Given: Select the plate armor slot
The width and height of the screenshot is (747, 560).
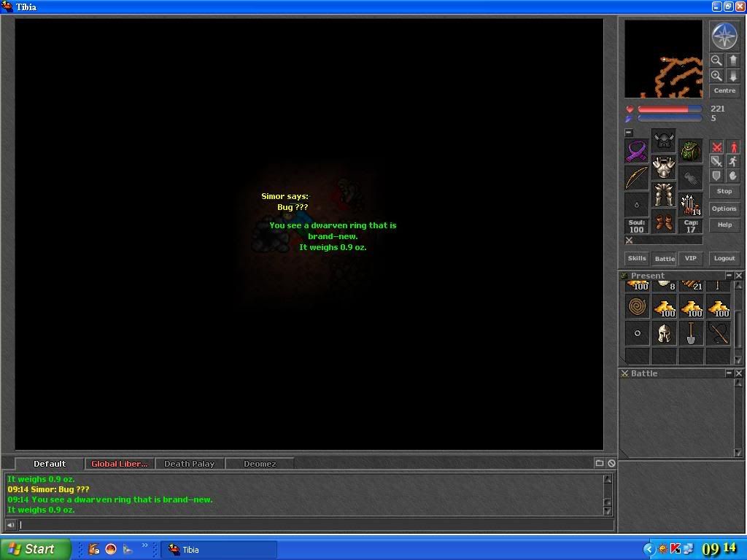Looking at the screenshot, I should coord(664,168).
